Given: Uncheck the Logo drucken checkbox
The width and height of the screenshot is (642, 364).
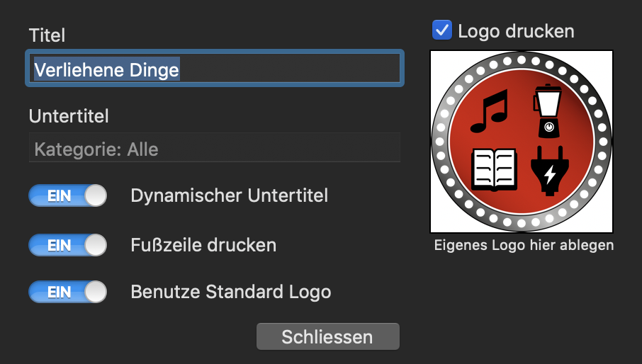Looking at the screenshot, I should point(441,30).
